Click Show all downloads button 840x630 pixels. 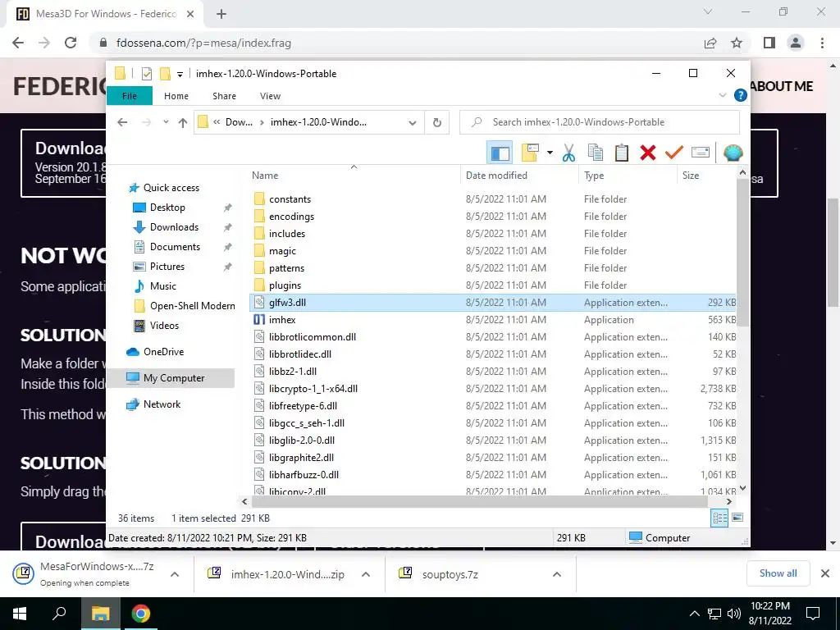[x=778, y=573]
